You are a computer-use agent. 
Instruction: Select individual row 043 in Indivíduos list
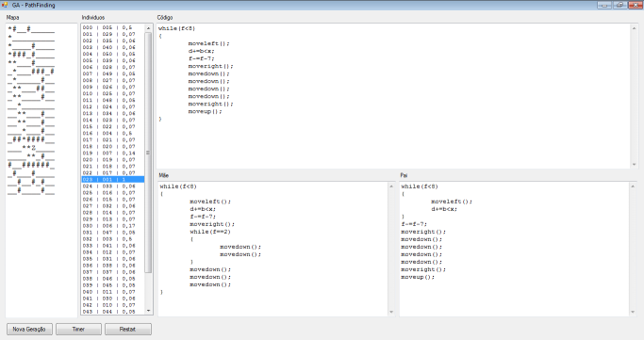113,312
